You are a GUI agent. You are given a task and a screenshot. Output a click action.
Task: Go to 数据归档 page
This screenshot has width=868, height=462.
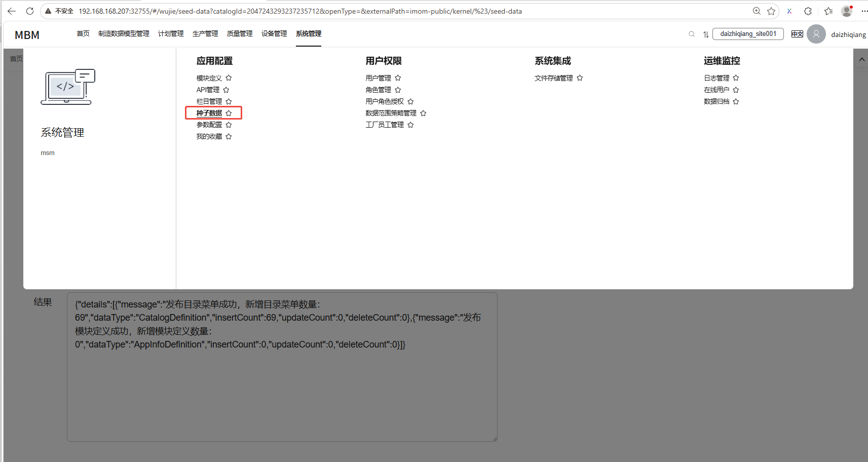tap(716, 101)
